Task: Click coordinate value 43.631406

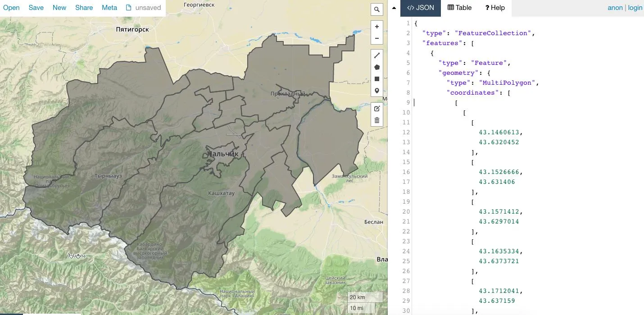Action: 497,182
